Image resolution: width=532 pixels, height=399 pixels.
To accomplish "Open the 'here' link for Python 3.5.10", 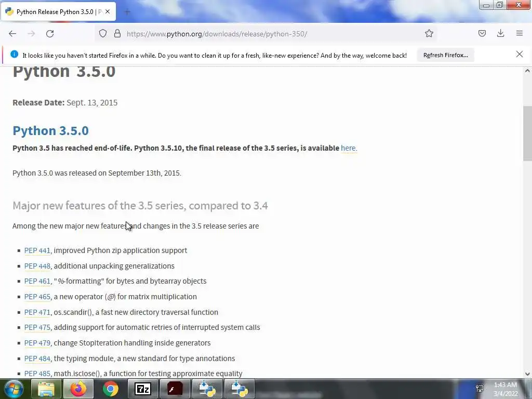I will pyautogui.click(x=349, y=148).
